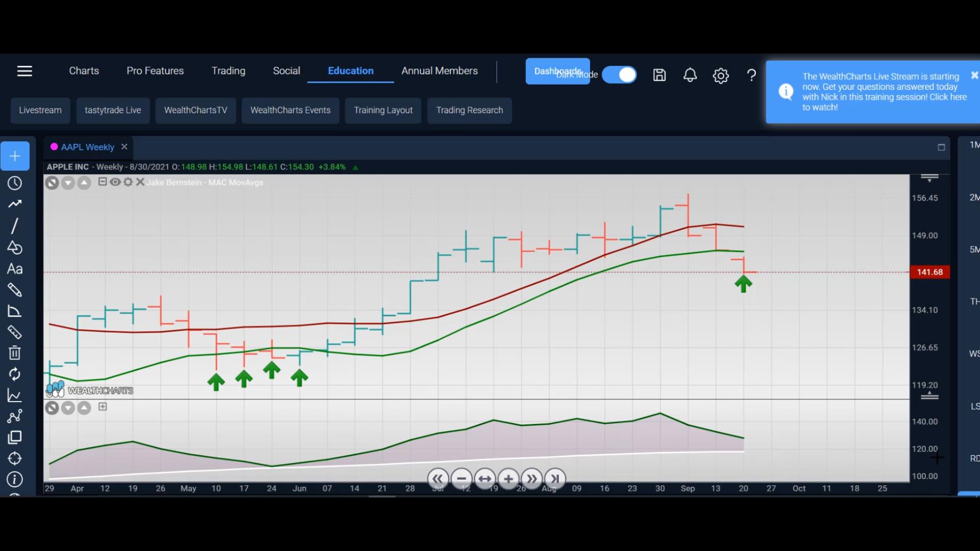The height and width of the screenshot is (551, 980).
Task: Open the Annual Members menu
Action: click(439, 71)
